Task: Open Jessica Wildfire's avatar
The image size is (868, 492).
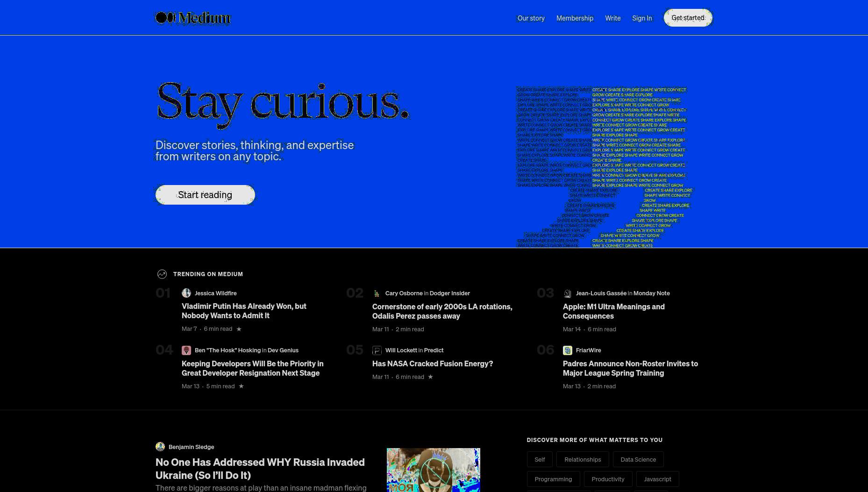Action: coord(186,293)
